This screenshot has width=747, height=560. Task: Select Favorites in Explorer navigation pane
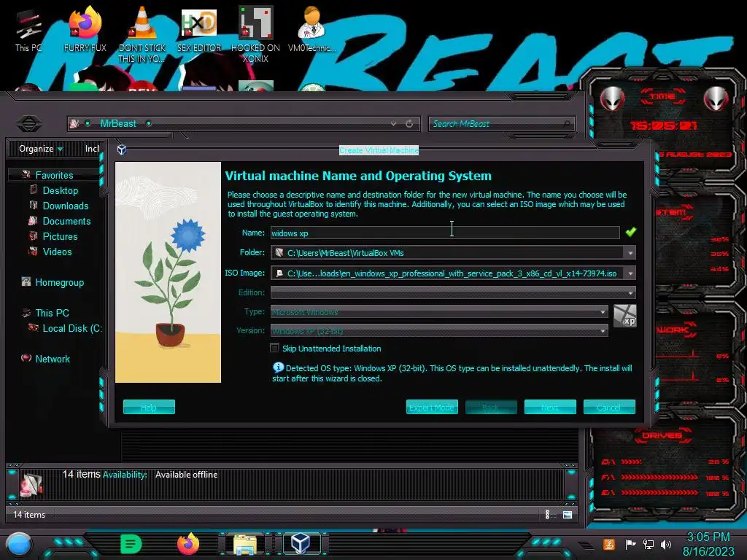pos(54,175)
